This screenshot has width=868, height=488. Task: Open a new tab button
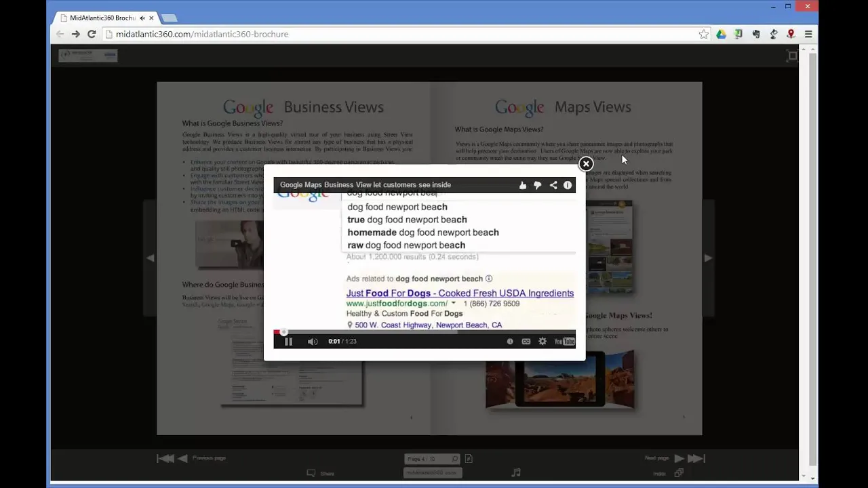coord(170,18)
